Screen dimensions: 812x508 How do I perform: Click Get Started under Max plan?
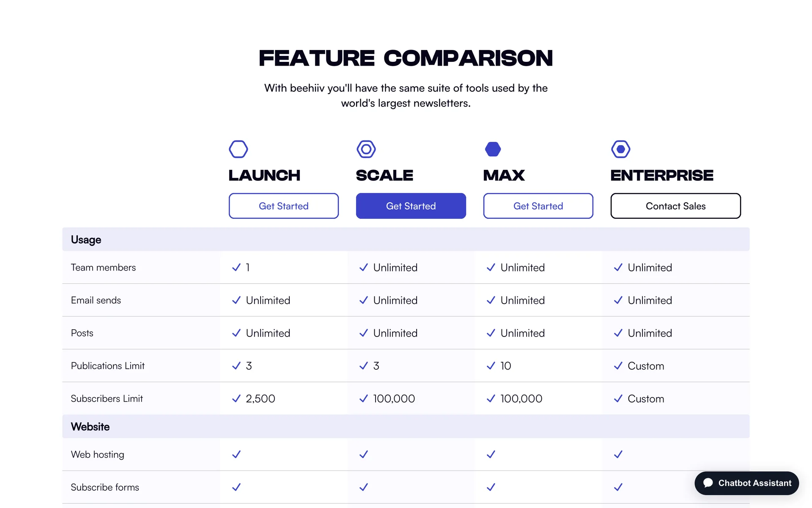538,206
